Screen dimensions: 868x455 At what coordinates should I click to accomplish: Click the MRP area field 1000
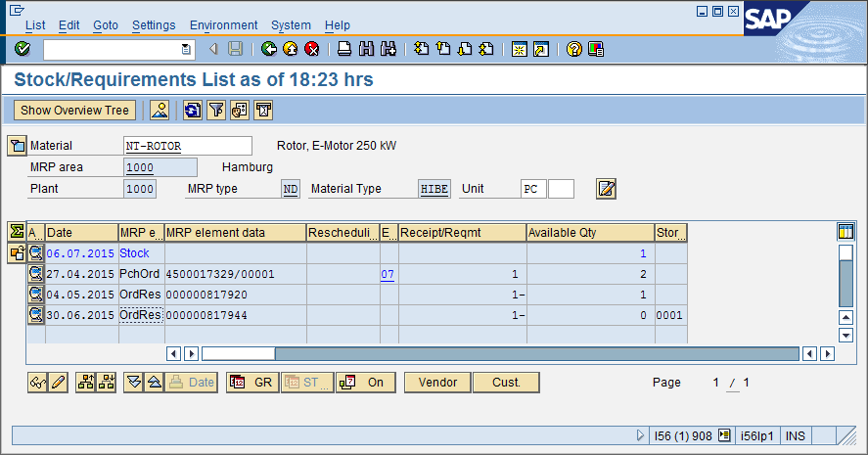160,167
